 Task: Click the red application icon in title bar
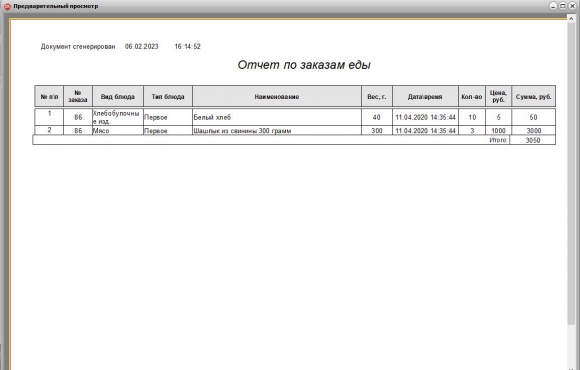7,6
